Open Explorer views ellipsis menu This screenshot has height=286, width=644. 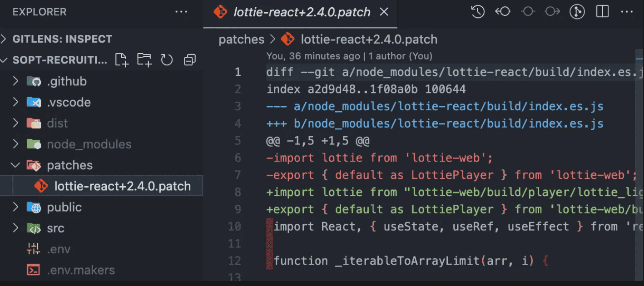[181, 12]
